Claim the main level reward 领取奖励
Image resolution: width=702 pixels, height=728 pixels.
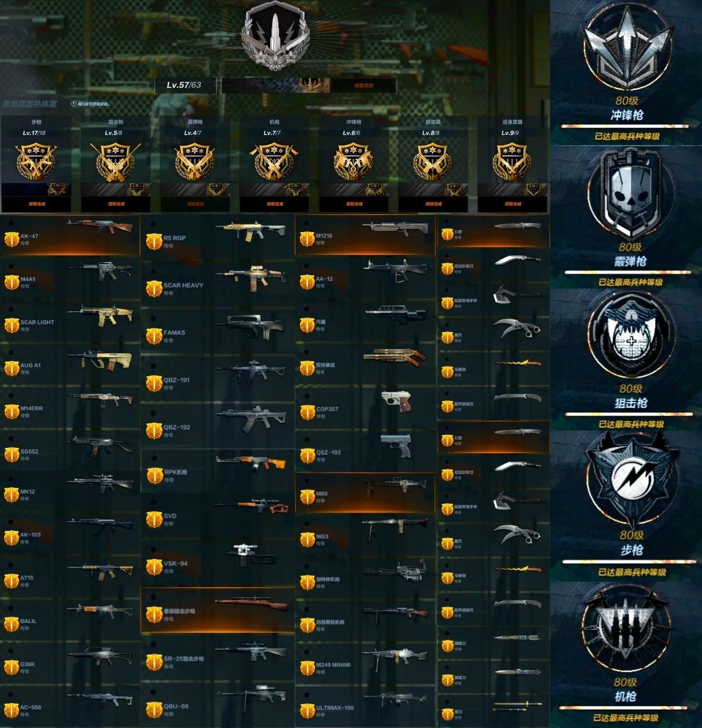pyautogui.click(x=364, y=86)
